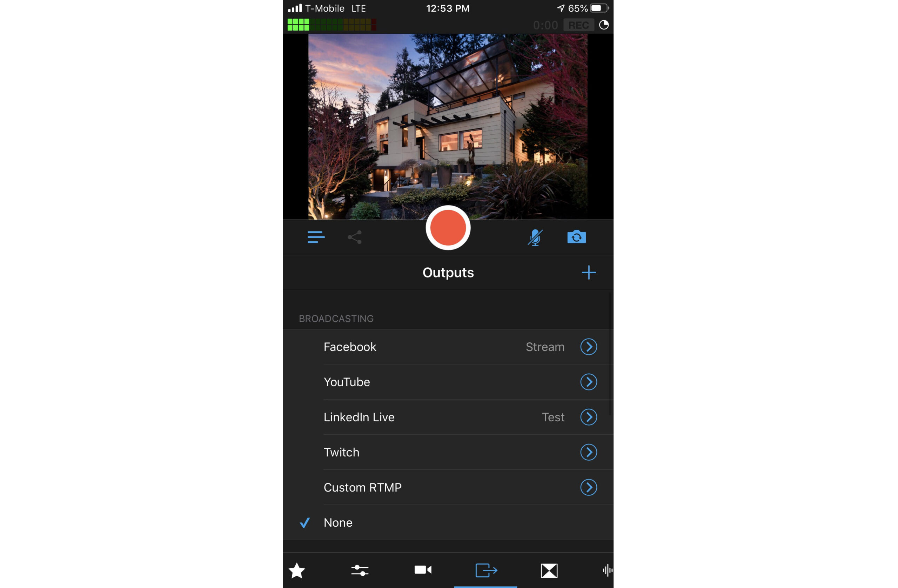Switch to camera flip icon
898x588 pixels.
576,238
